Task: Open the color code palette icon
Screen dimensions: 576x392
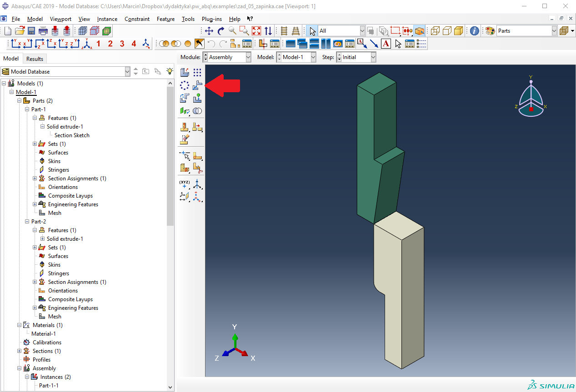Action: 490,31
